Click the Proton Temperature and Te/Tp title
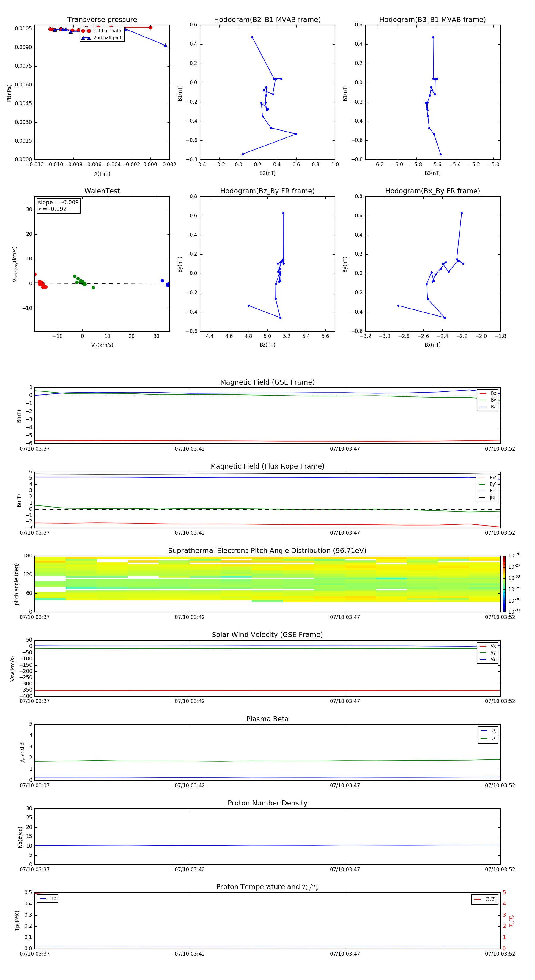This screenshot has width=535, height=980. click(x=267, y=887)
